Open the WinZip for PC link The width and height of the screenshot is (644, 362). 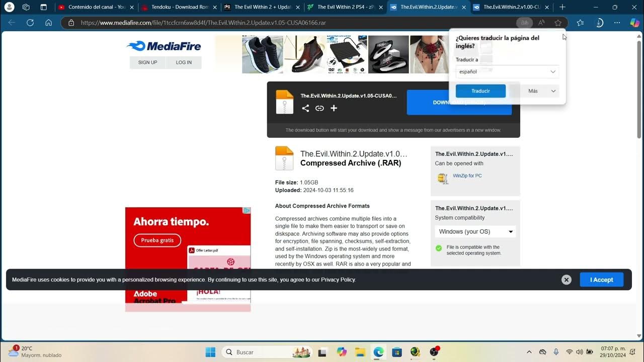467,176
